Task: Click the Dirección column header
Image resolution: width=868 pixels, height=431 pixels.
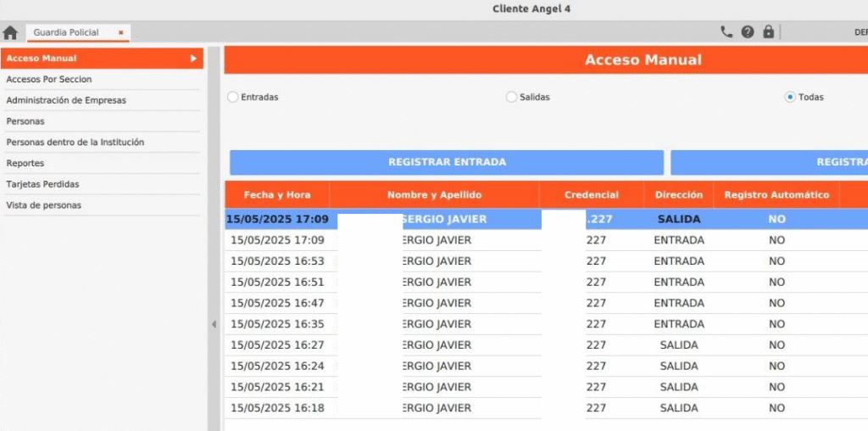Action: (x=678, y=195)
